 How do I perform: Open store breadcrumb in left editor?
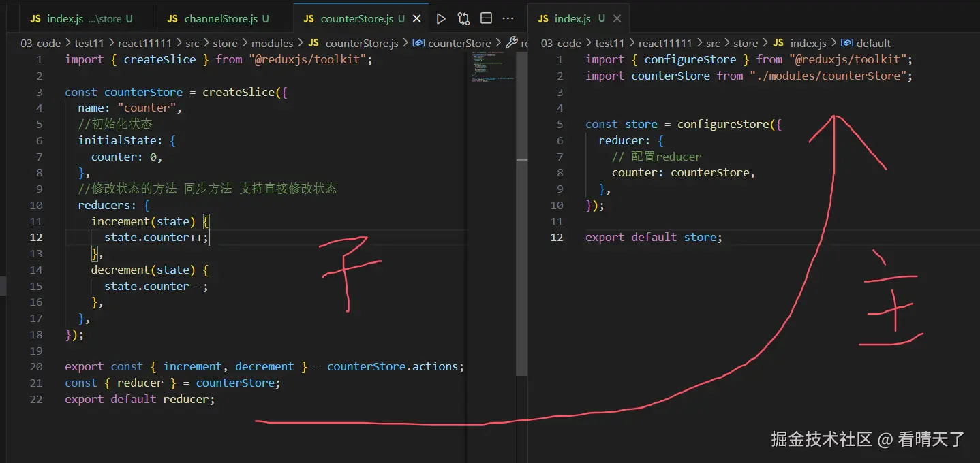click(x=225, y=42)
